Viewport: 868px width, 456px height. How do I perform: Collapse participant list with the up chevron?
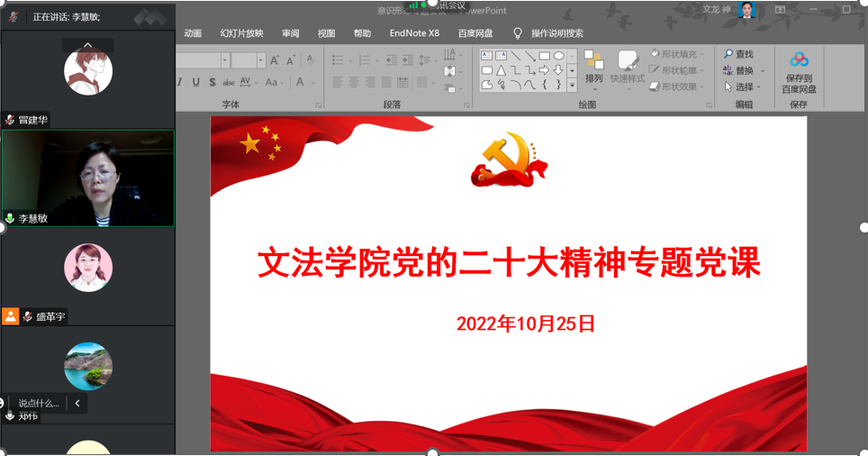87,45
